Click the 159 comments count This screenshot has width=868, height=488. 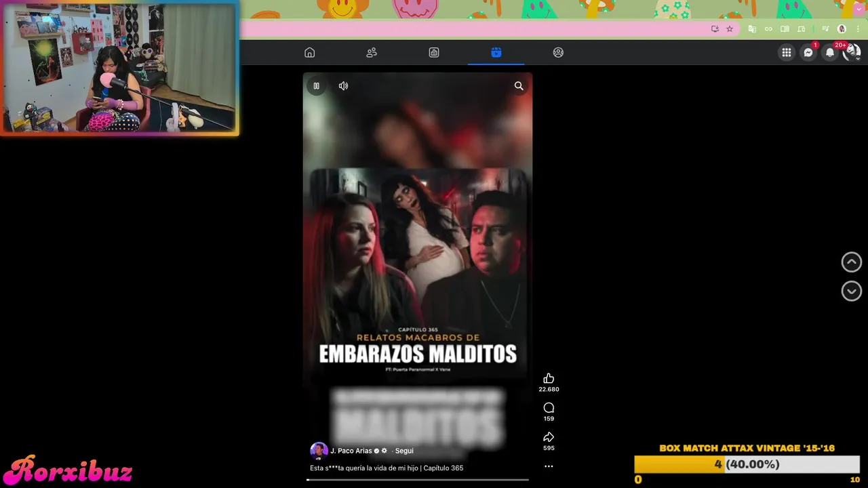(549, 418)
